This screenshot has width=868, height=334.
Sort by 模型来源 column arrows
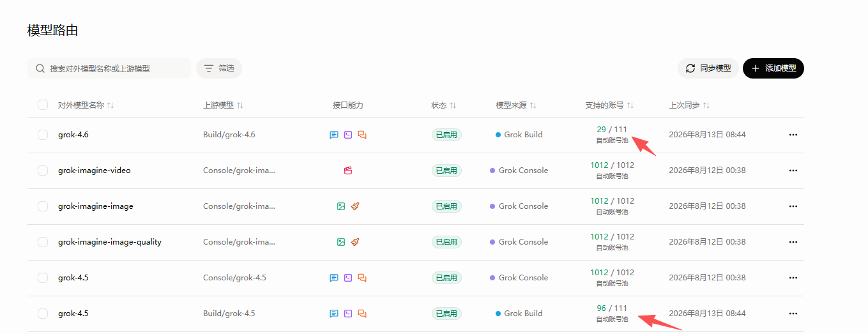533,105
